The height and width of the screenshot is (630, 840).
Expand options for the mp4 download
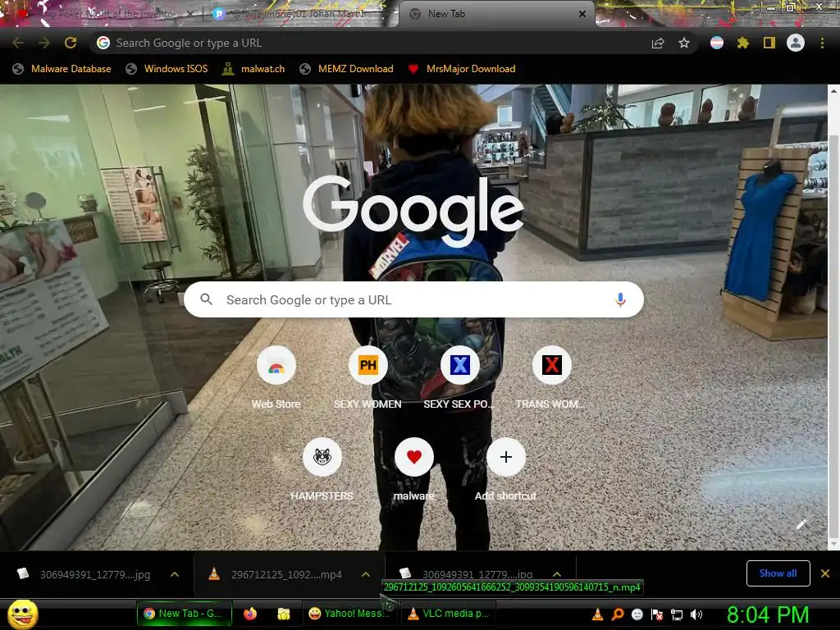[x=366, y=574]
